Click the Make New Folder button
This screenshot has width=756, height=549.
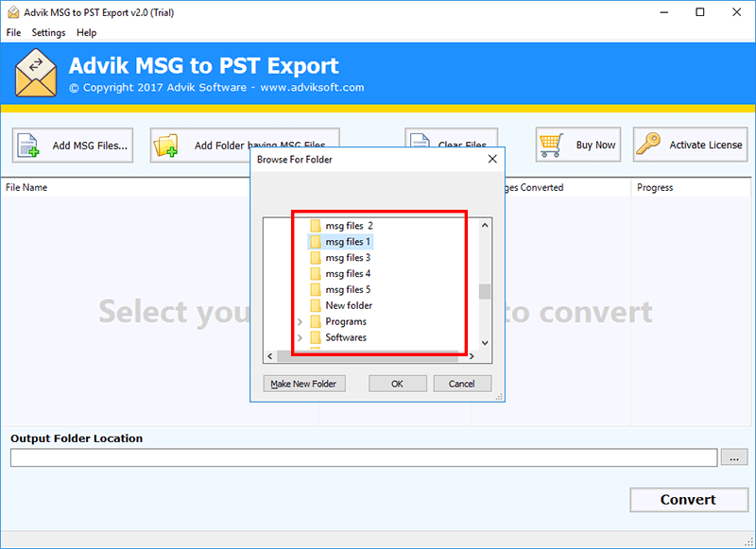[303, 384]
